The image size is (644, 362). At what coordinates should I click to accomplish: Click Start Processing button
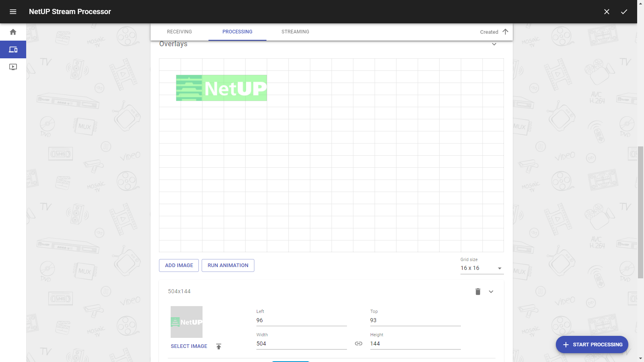click(x=592, y=345)
